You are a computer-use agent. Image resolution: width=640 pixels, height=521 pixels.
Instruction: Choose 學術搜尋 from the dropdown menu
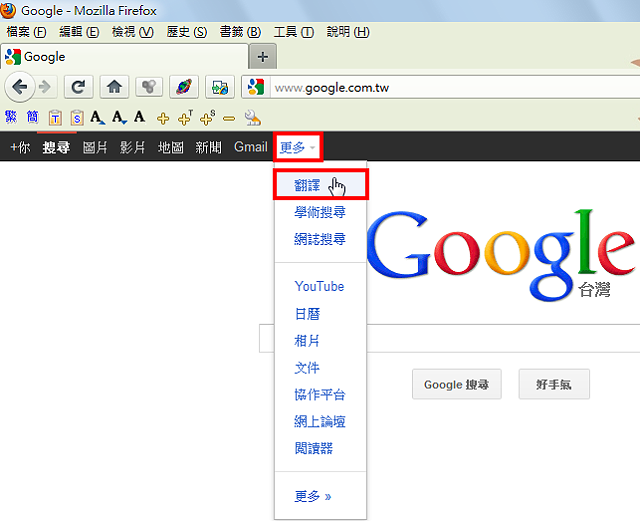pyautogui.click(x=320, y=212)
